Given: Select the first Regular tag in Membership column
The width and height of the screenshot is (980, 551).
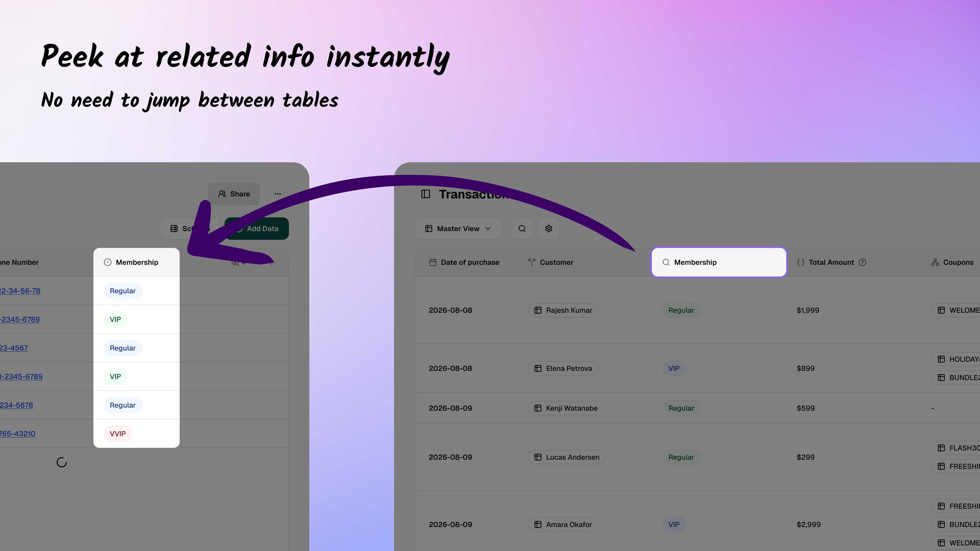Looking at the screenshot, I should (x=122, y=291).
